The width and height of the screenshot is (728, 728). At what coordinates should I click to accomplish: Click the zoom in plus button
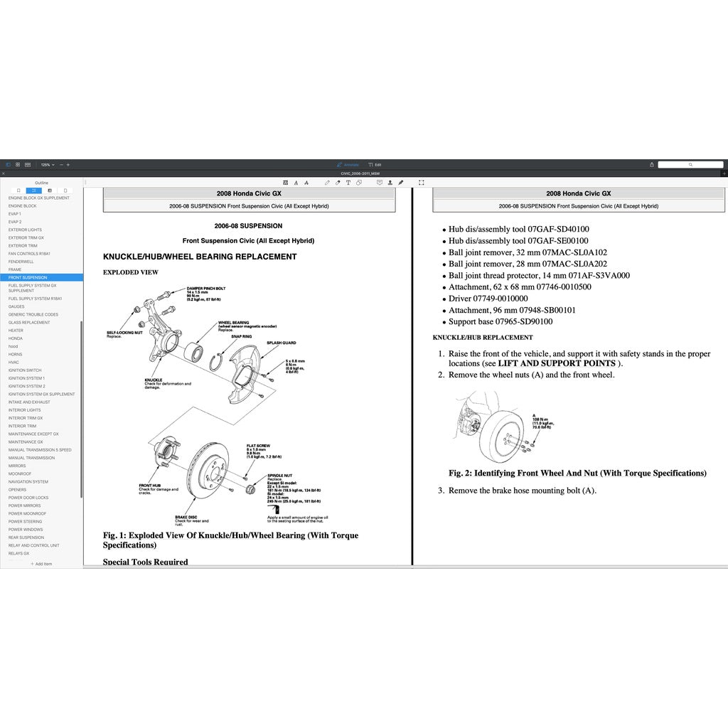pyautogui.click(x=68, y=164)
